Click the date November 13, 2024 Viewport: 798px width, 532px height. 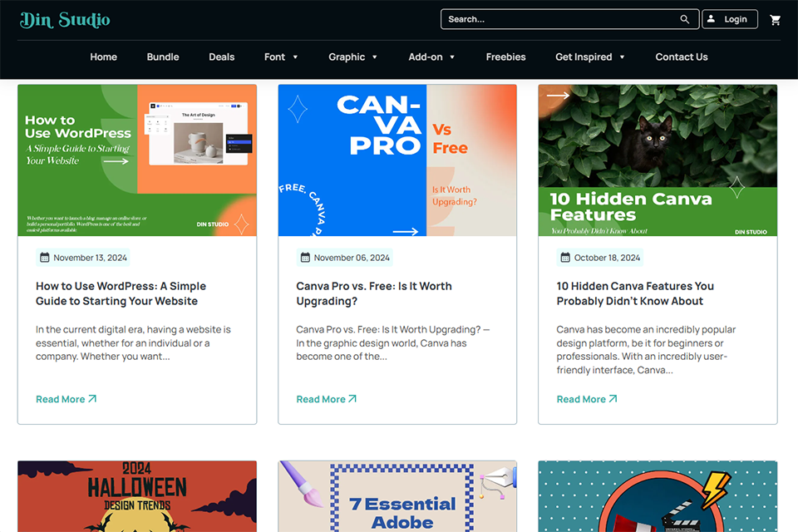tap(90, 258)
